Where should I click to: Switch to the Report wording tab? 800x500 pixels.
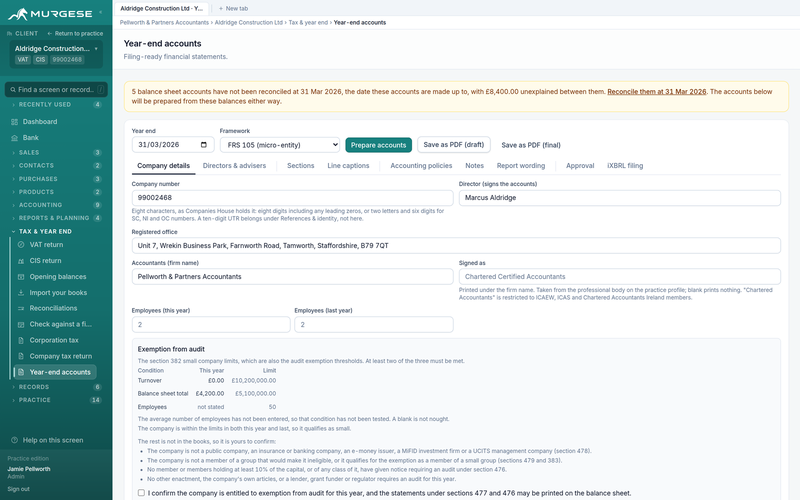521,166
